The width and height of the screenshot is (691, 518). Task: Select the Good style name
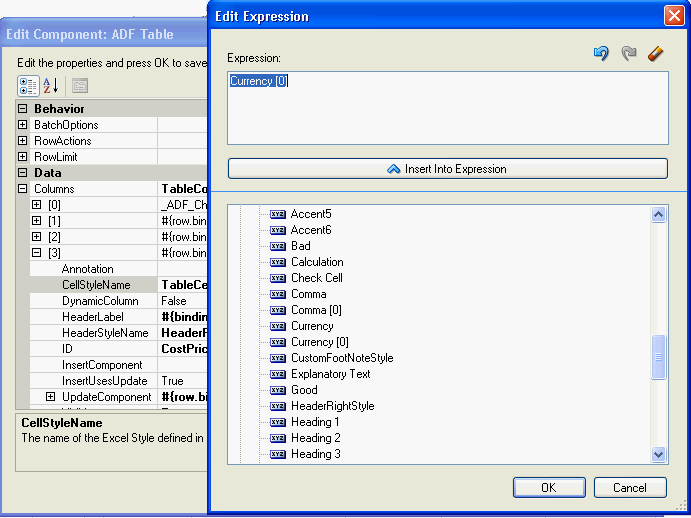(304, 390)
